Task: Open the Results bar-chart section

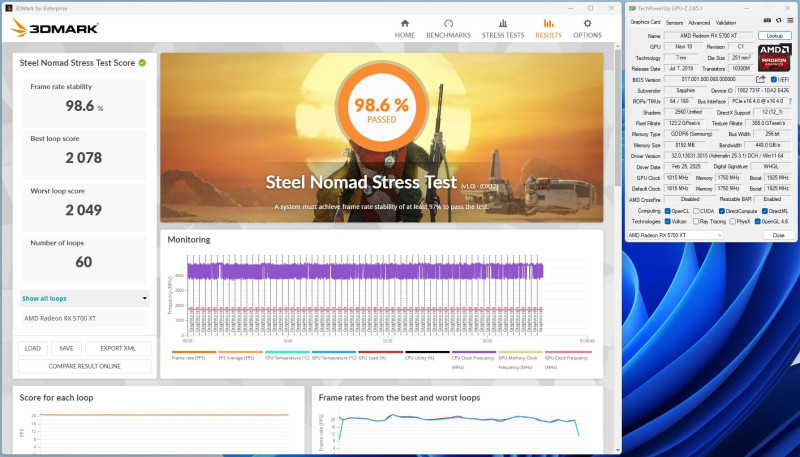Action: point(548,29)
